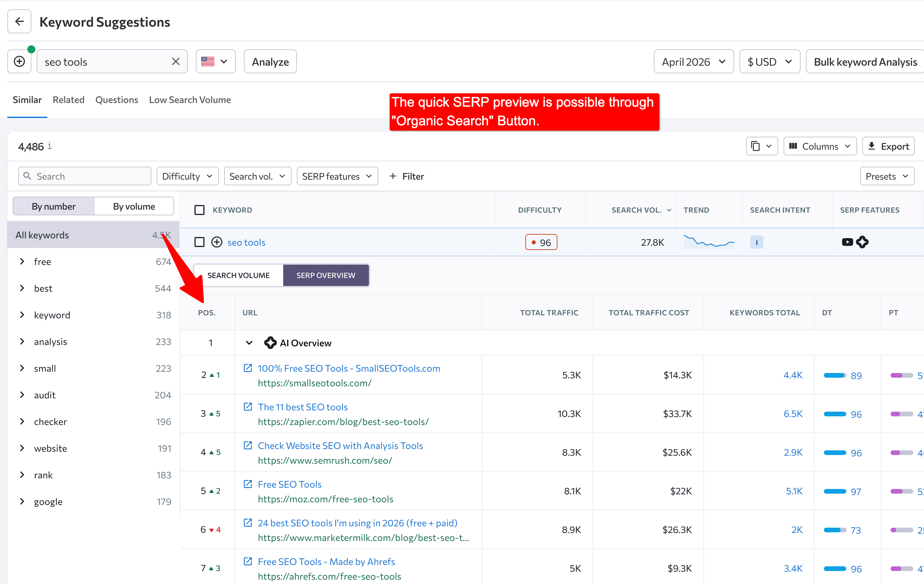
Task: Expand the google keyword group
Action: 22,501
